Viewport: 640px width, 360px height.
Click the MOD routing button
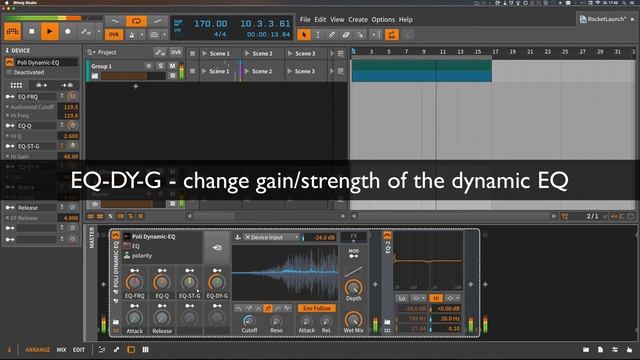tap(353, 253)
